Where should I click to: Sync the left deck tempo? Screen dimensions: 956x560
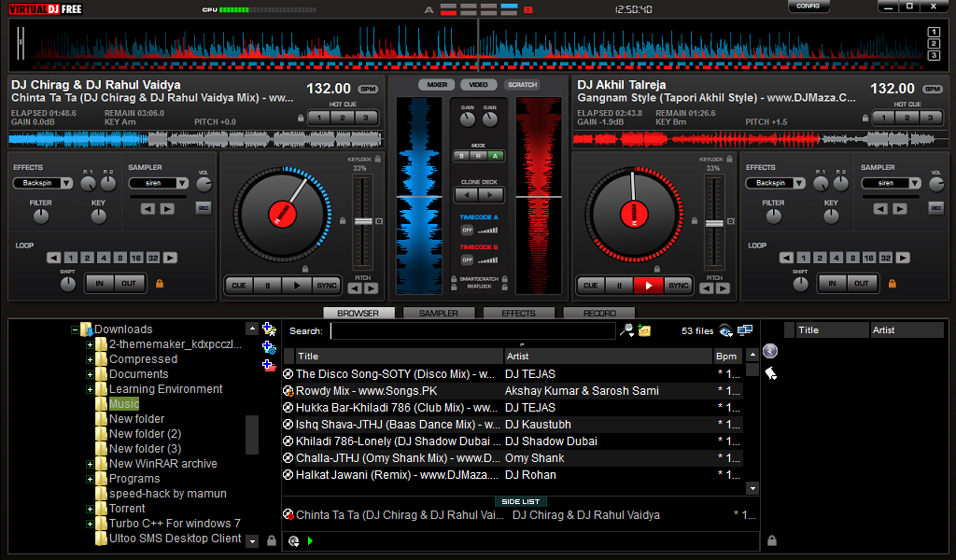tap(326, 286)
